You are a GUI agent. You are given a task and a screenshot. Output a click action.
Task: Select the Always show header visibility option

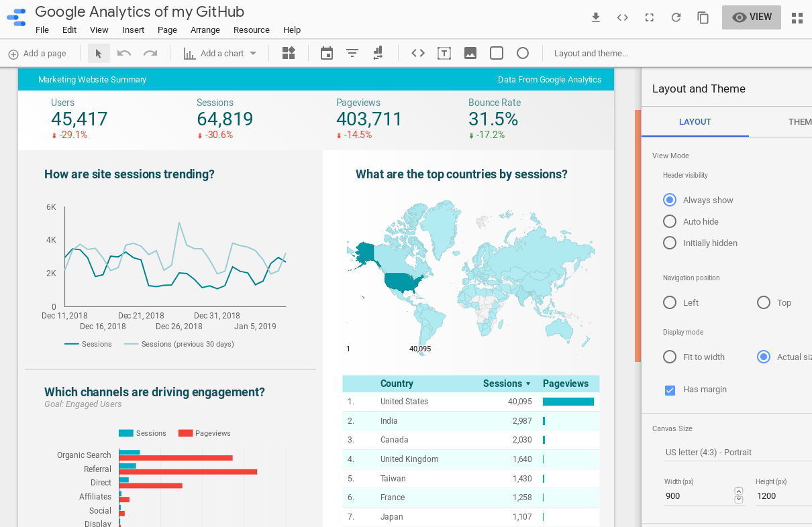click(x=670, y=200)
